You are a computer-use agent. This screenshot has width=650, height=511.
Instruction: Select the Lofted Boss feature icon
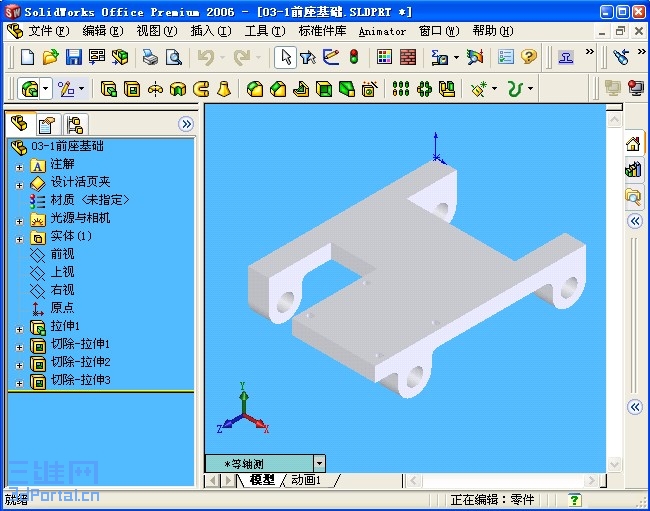coord(224,89)
